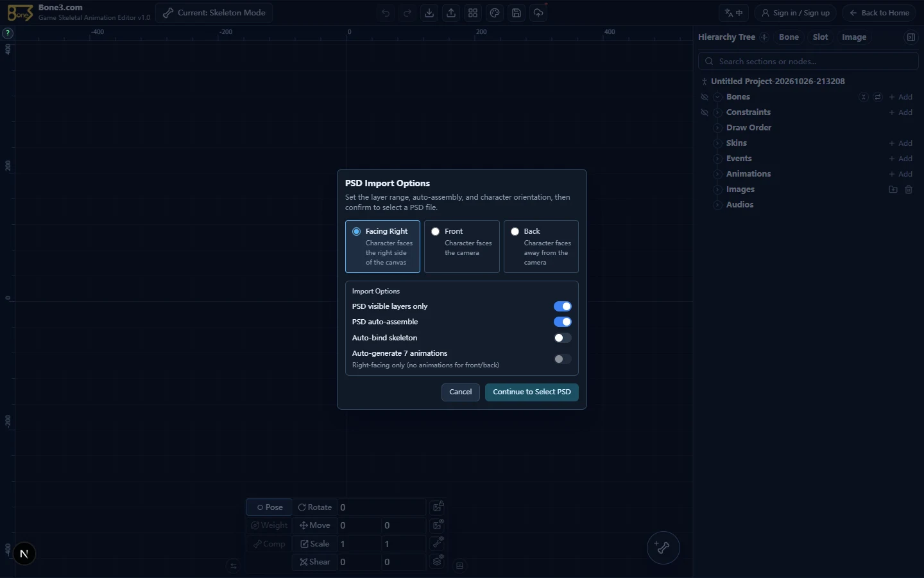
Task: Toggle Bones visibility eye icon
Action: point(705,97)
